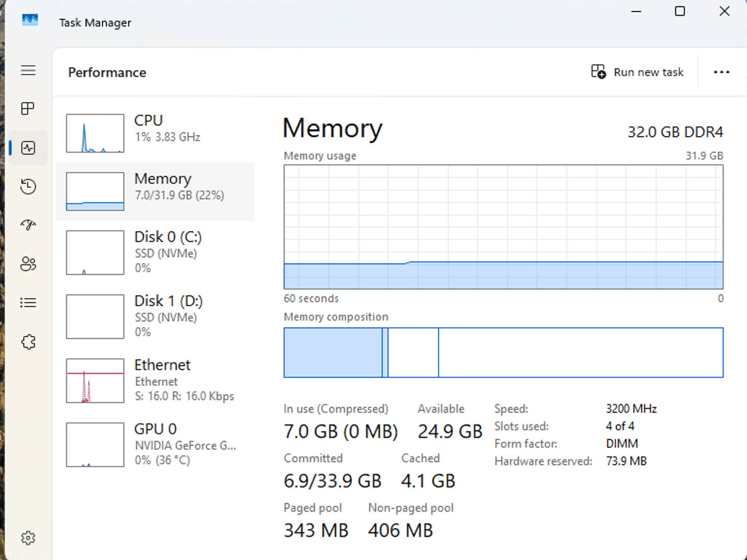Viewport: 747px width, 560px height.
Task: Select Disk 1 (D:) in the performance list
Action: [155, 316]
